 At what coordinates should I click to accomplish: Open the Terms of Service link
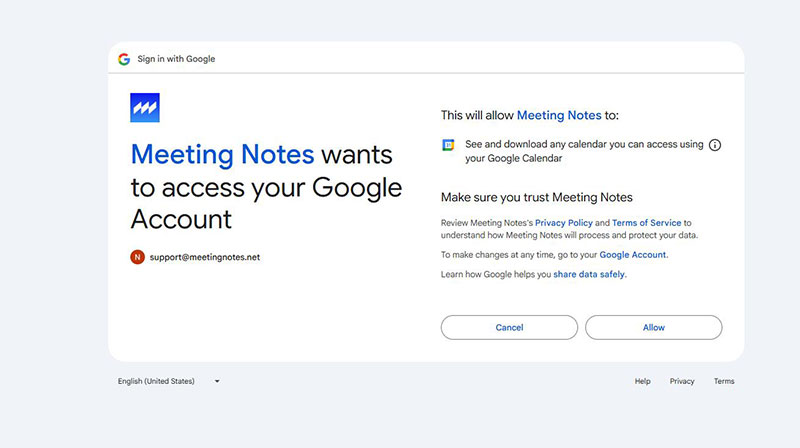pos(647,222)
